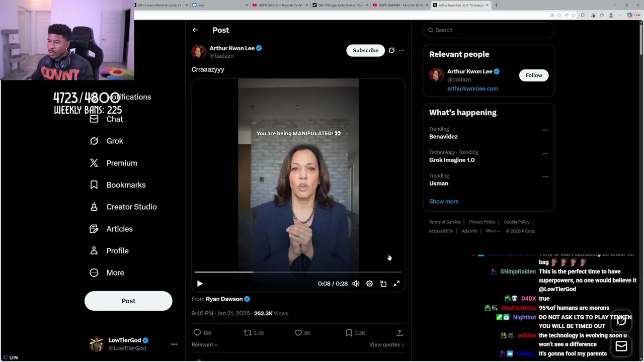The height and width of the screenshot is (362, 644).
Task: Open Creator Studio in the sidebar
Action: click(x=123, y=207)
